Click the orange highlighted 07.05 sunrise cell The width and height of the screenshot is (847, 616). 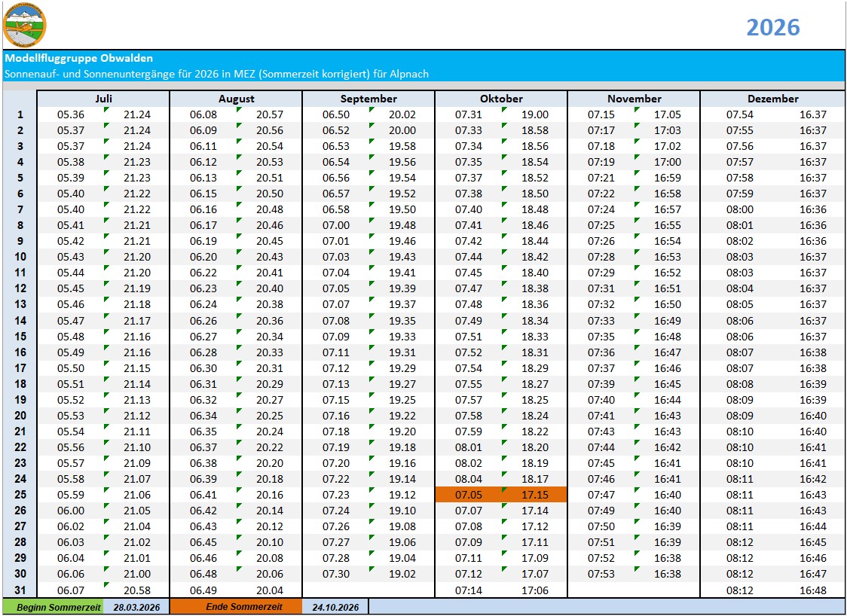(468, 495)
